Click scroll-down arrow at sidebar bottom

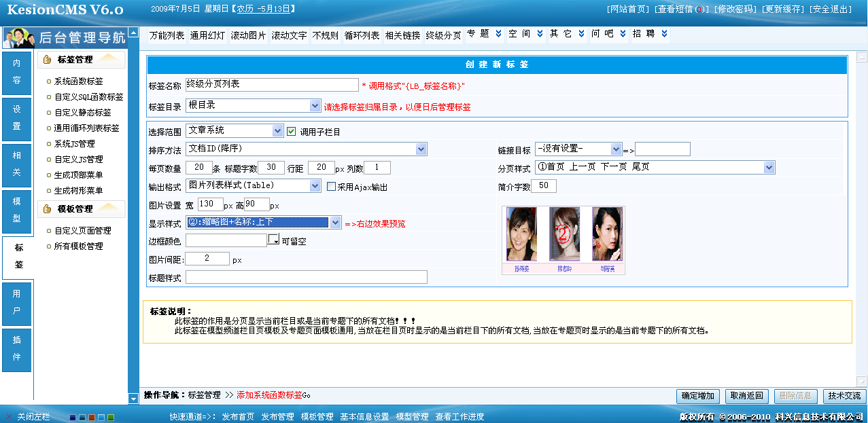[134, 399]
